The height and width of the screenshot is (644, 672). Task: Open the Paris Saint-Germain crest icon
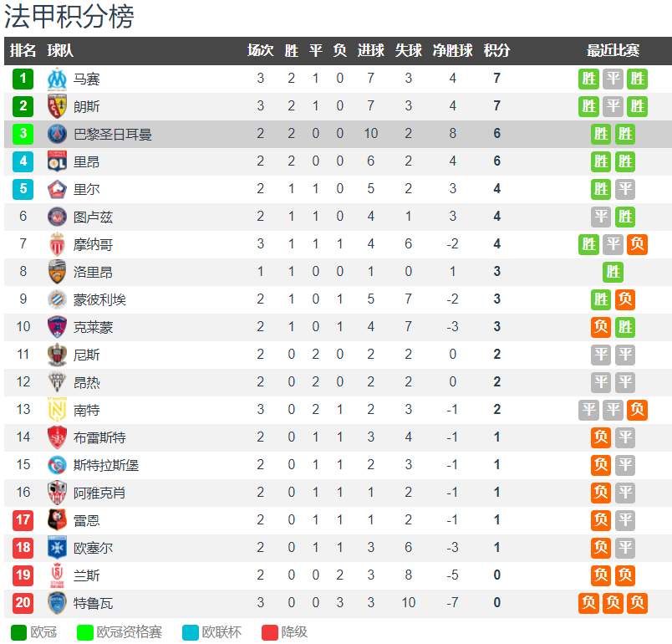click(57, 134)
